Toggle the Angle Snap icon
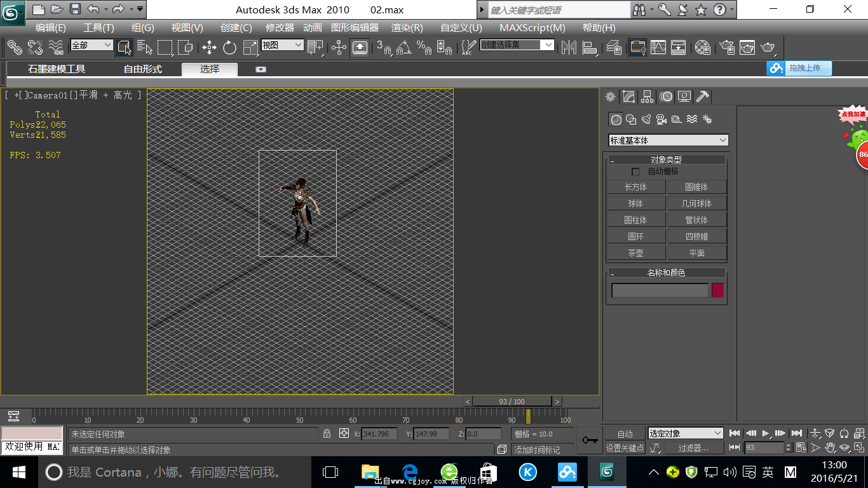This screenshot has width=868, height=488. coord(403,47)
